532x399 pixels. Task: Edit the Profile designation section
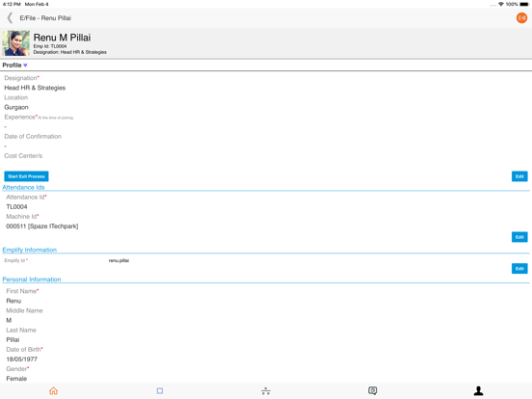point(519,176)
